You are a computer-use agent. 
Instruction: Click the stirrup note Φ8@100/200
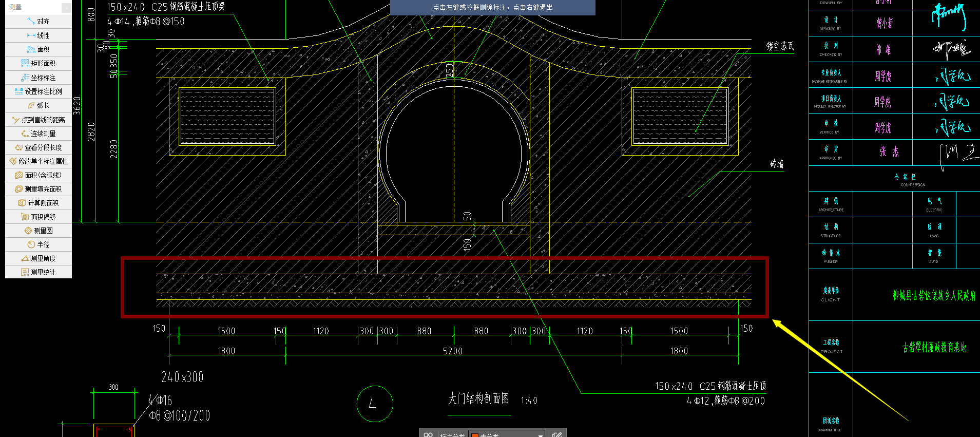click(x=180, y=415)
